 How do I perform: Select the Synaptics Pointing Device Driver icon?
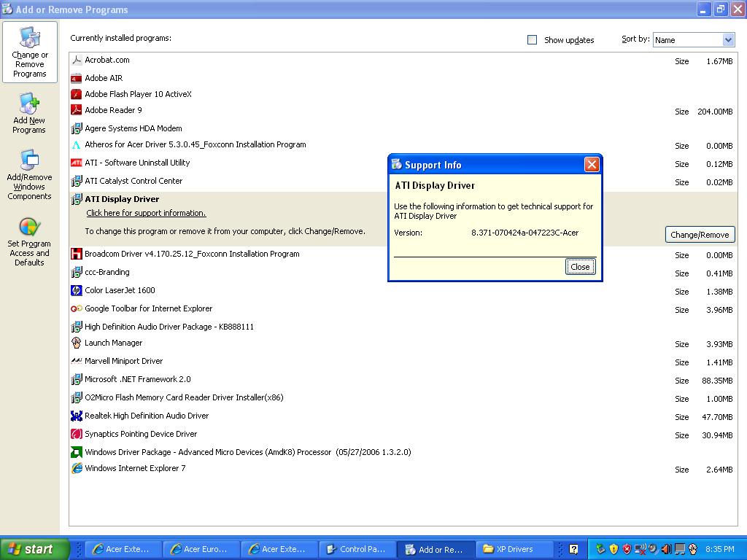tap(76, 434)
